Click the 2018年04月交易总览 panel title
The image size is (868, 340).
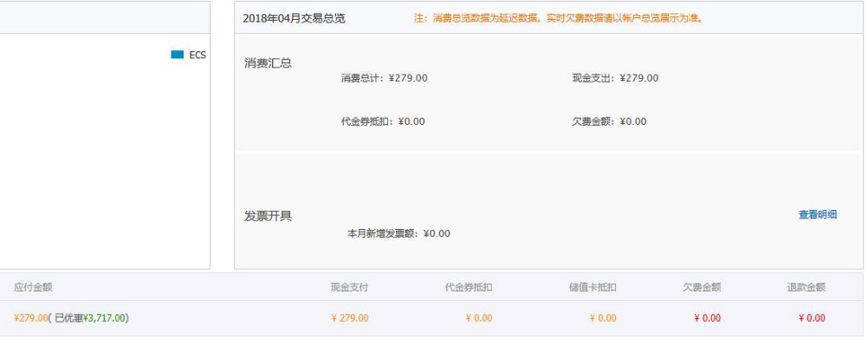(x=294, y=18)
